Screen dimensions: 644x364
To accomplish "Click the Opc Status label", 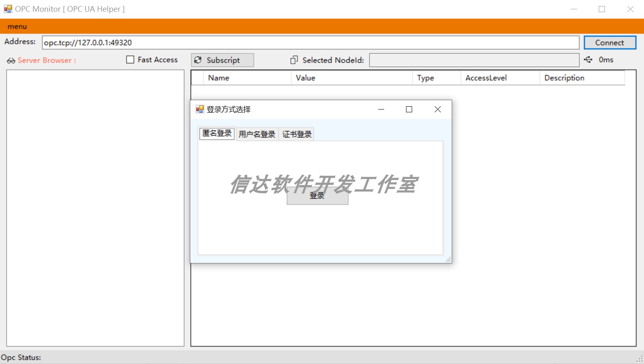I will pos(21,358).
